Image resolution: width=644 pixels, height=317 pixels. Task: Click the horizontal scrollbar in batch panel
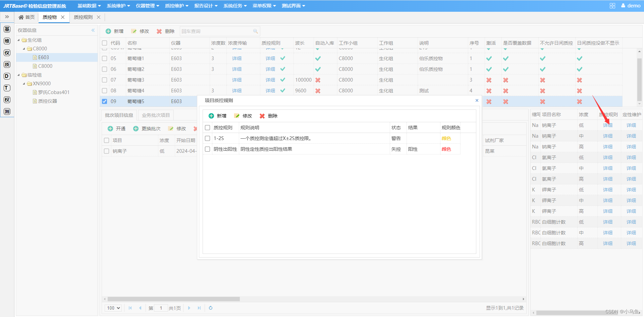pos(174,299)
